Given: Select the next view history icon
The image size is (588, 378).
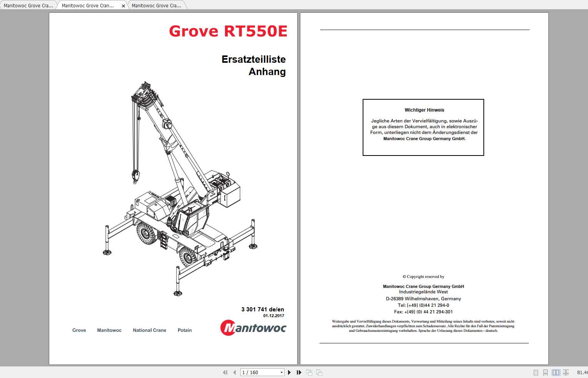Looking at the screenshot, I should pos(319,372).
